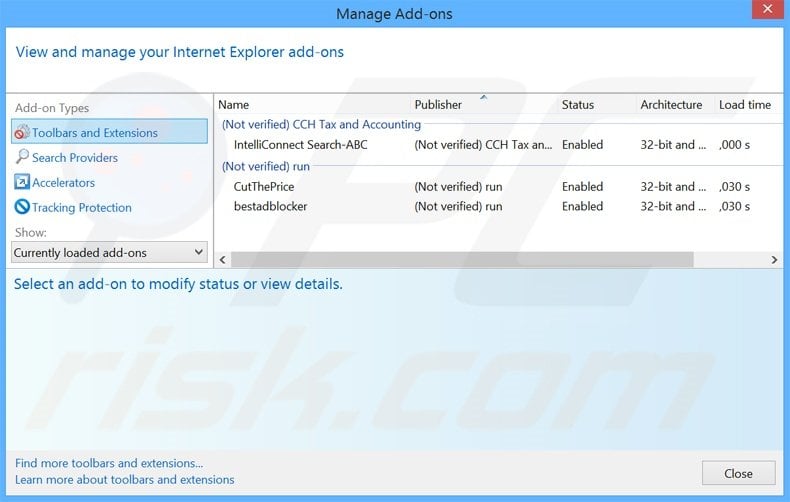The width and height of the screenshot is (790, 502).
Task: Collapse the (Not verified) run group header
Action: 266,166
